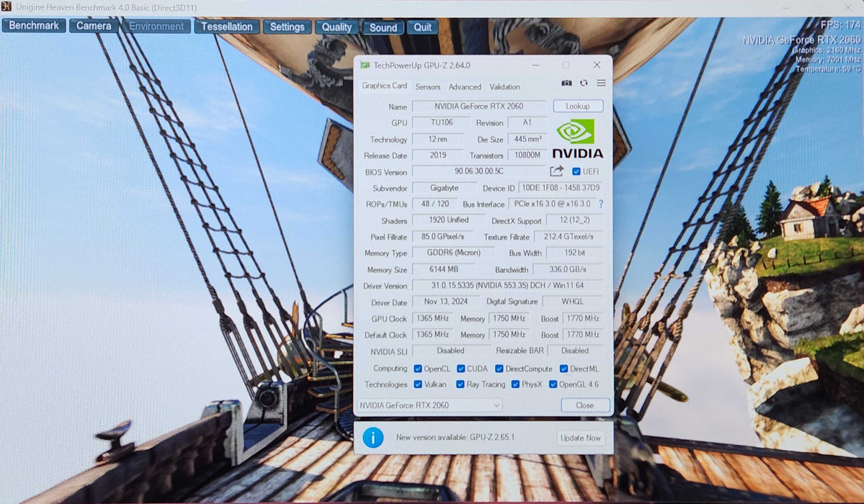
Task: Click the GPU-Z title bar app icon
Action: [365, 65]
